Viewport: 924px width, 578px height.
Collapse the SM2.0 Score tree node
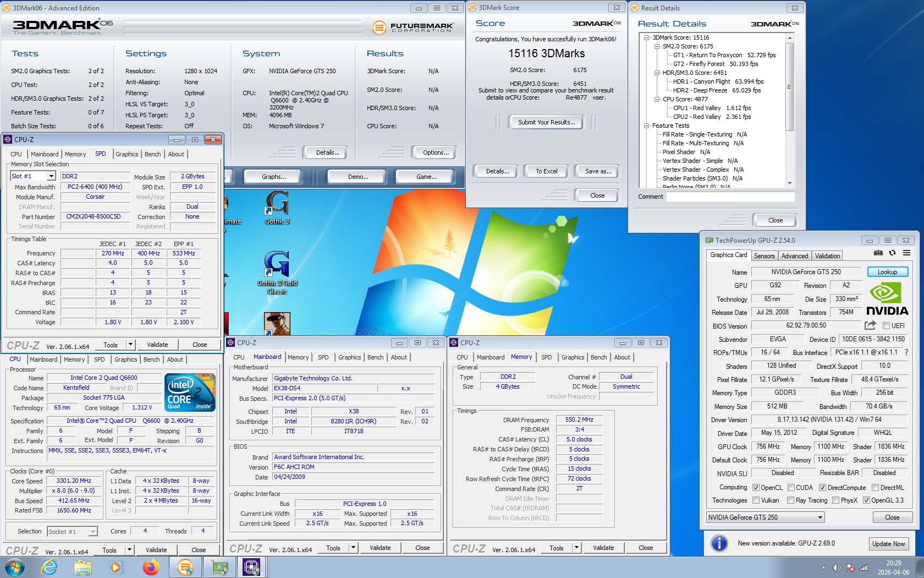coord(657,46)
